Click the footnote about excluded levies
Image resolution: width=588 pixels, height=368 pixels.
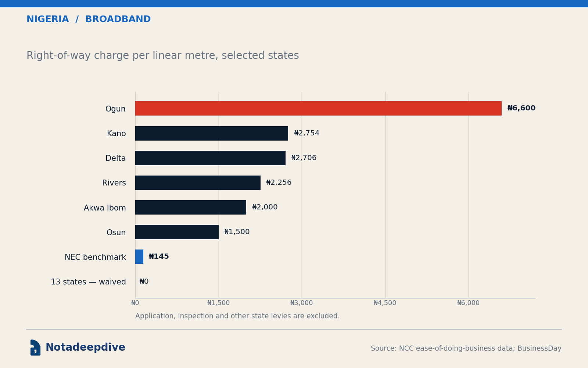(x=237, y=316)
